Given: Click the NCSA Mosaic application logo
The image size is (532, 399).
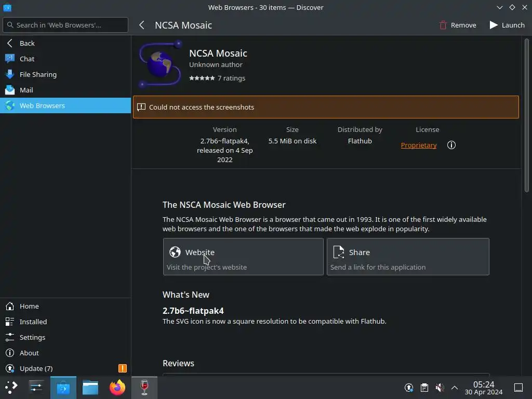Looking at the screenshot, I should [x=161, y=64].
